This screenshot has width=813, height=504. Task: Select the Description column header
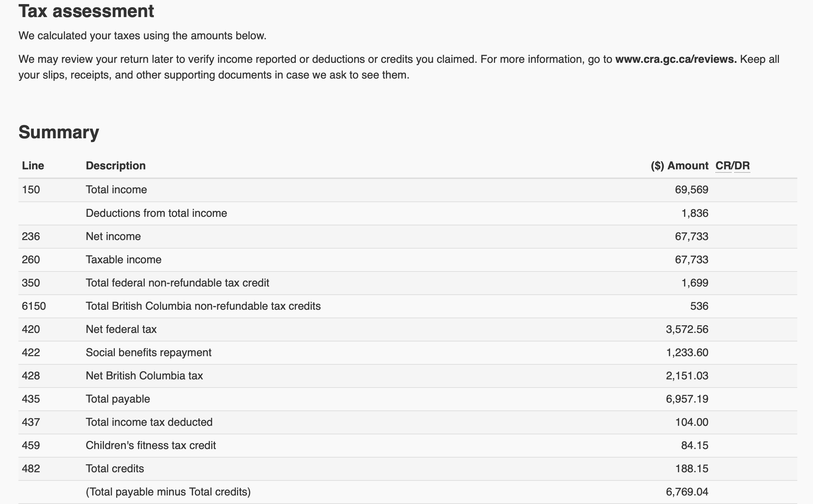[115, 166]
